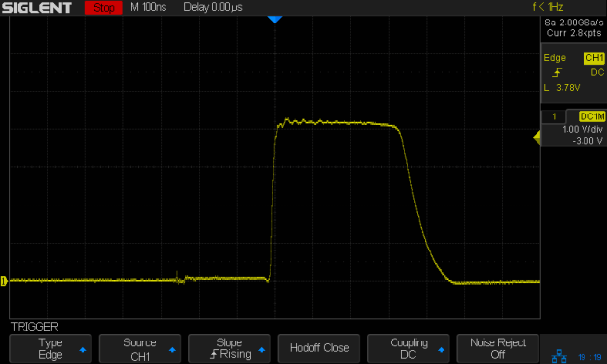The width and height of the screenshot is (607, 364).
Task: Click the channel 1 ground level marker
Action: point(4,281)
